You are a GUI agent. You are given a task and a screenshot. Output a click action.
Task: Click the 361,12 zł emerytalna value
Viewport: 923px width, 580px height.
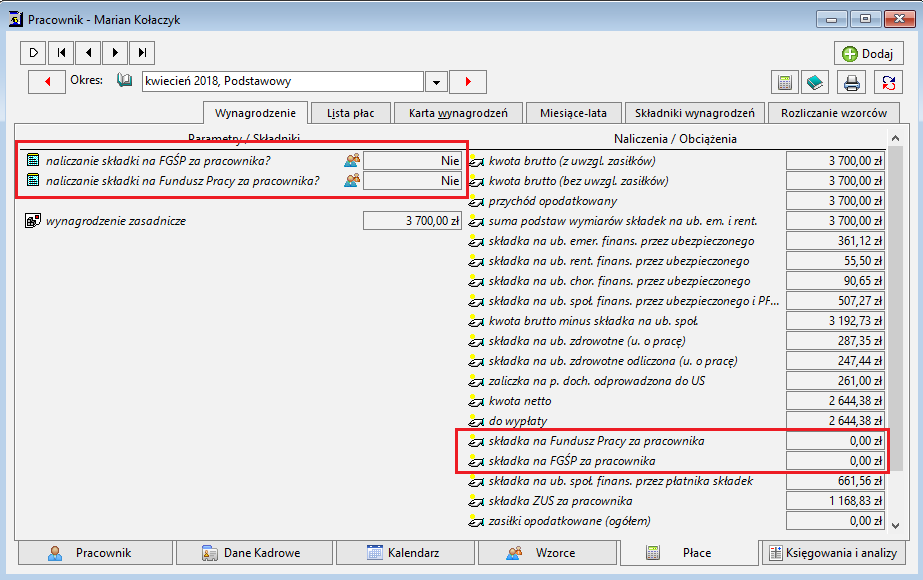tap(835, 241)
